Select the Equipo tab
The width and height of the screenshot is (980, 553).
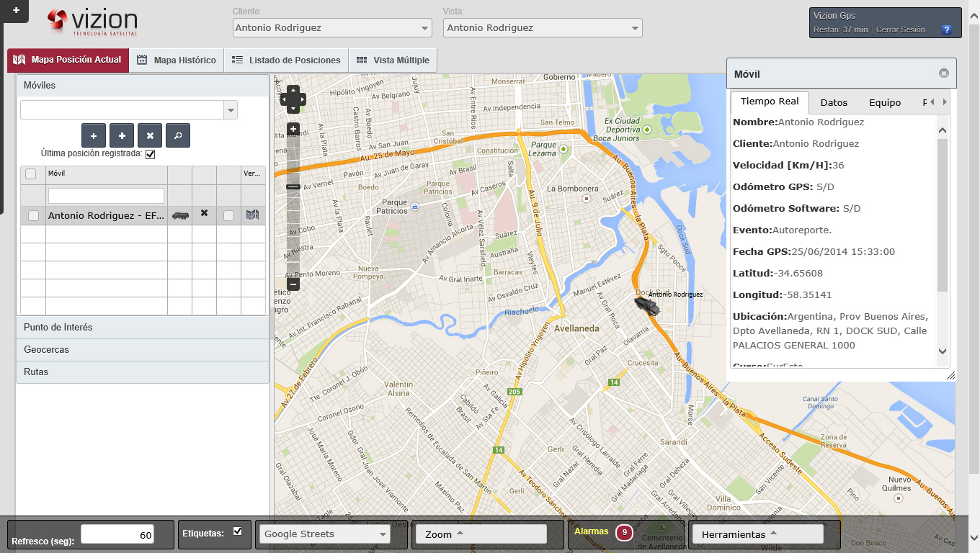[x=885, y=103]
